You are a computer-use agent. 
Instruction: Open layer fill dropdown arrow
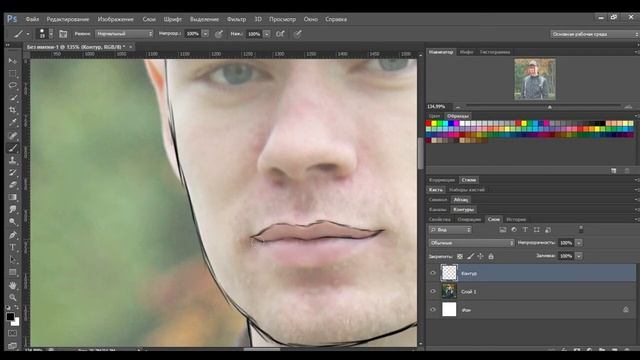(x=579, y=256)
